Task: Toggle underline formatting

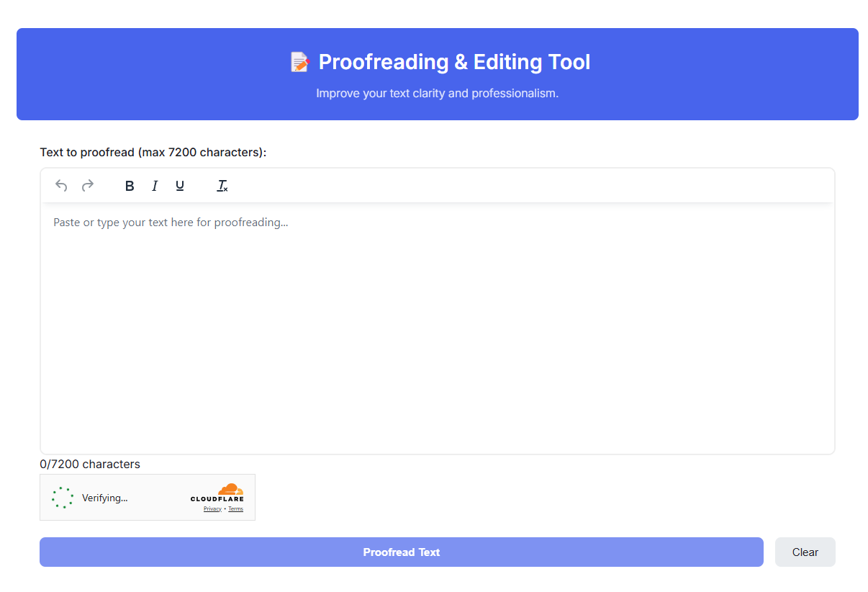Action: (x=180, y=186)
